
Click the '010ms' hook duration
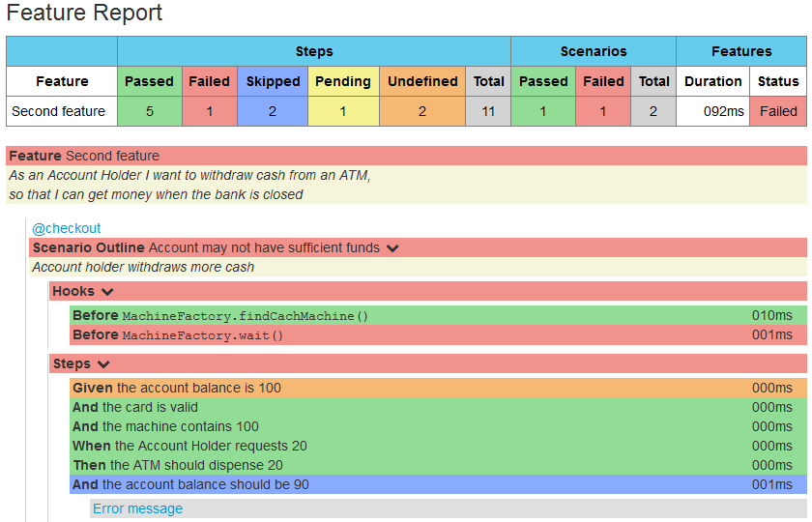pos(772,315)
